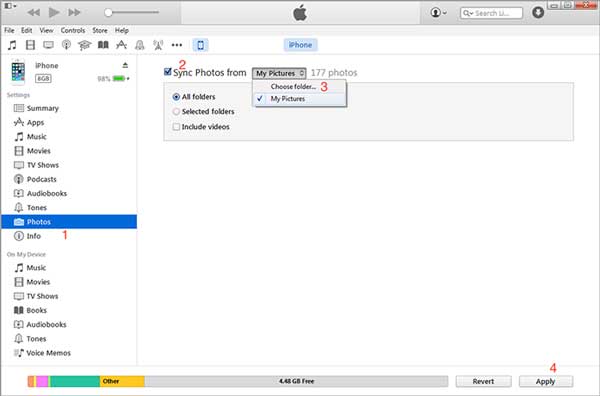Screen dimensions: 600x396
Task: Open Info in Settings sidebar
Action: (69, 236)
